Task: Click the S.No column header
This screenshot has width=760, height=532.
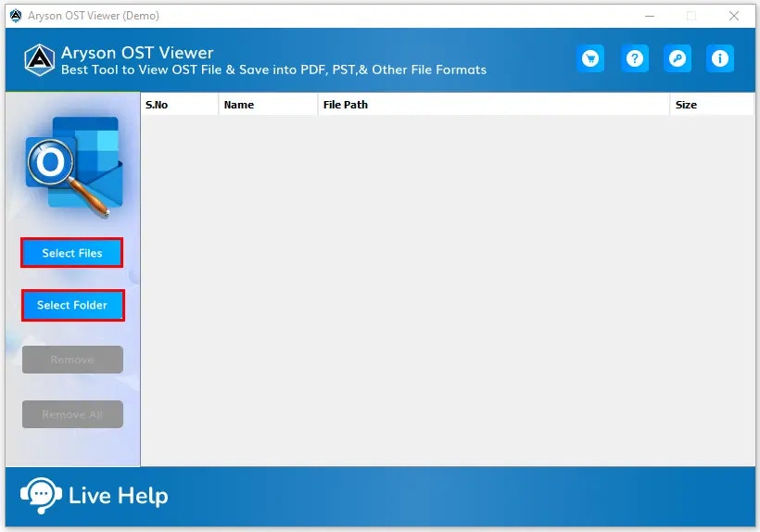Action: (179, 105)
